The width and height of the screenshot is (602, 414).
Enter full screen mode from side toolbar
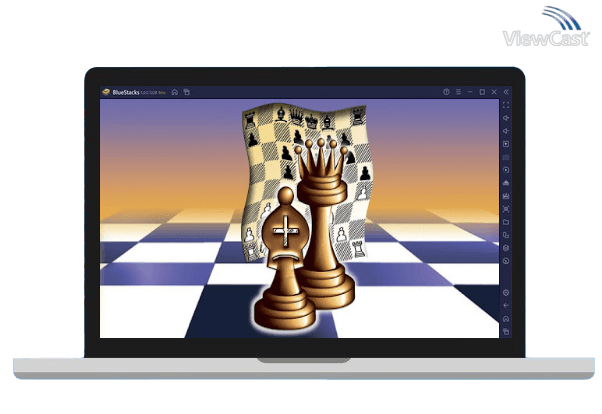pos(506,105)
